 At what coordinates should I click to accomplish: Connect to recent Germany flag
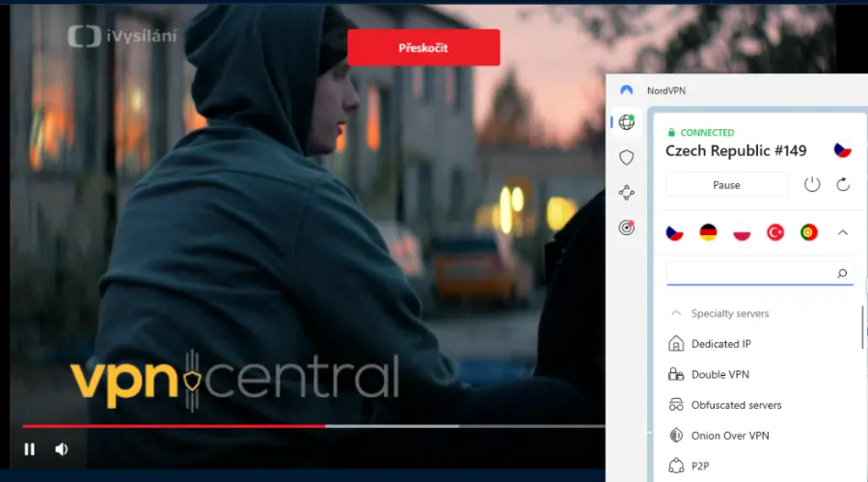pyautogui.click(x=708, y=232)
